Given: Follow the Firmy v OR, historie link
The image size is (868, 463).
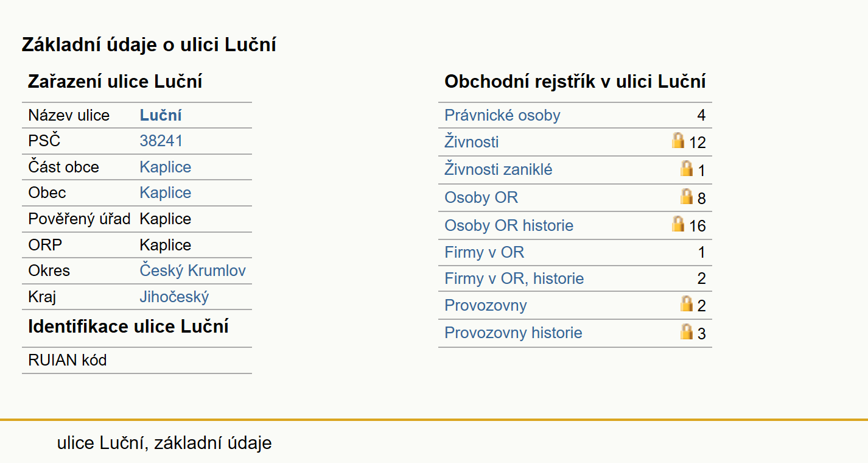Looking at the screenshot, I should point(514,278).
